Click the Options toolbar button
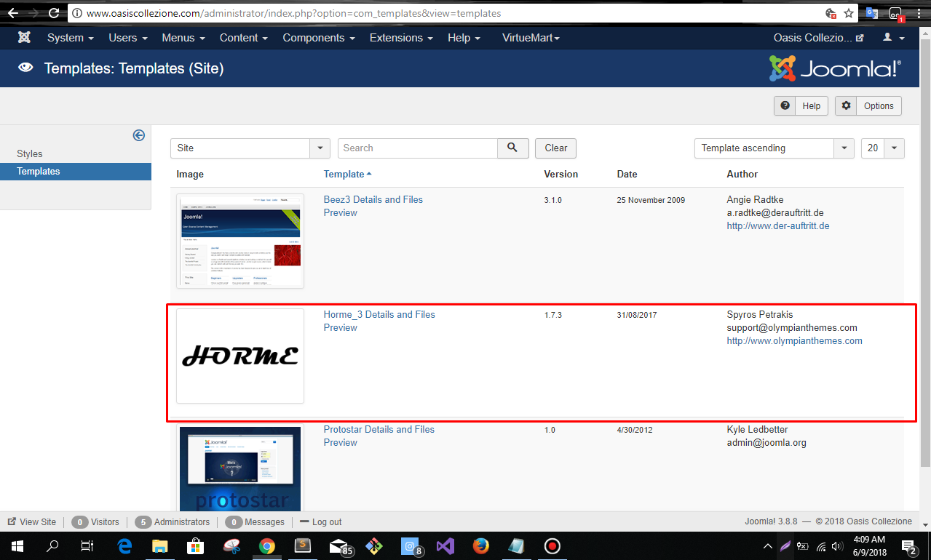 coord(868,105)
